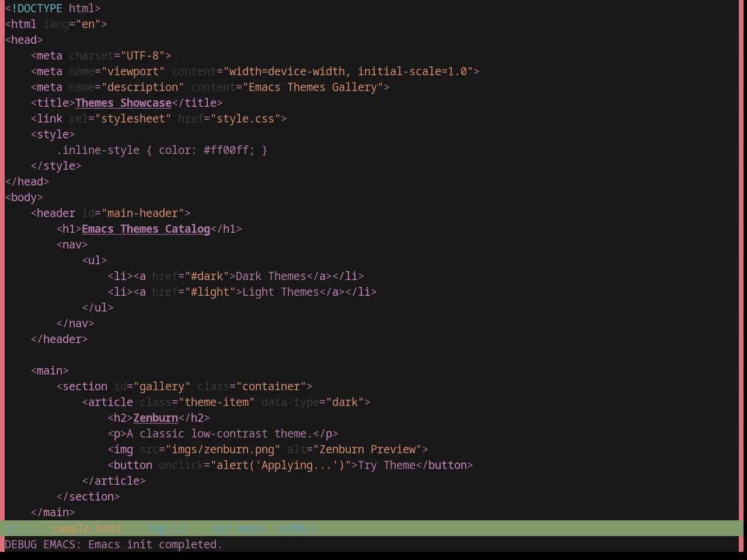
Task: Click the echo area message 'Emacs init completed.'
Action: tap(155, 544)
